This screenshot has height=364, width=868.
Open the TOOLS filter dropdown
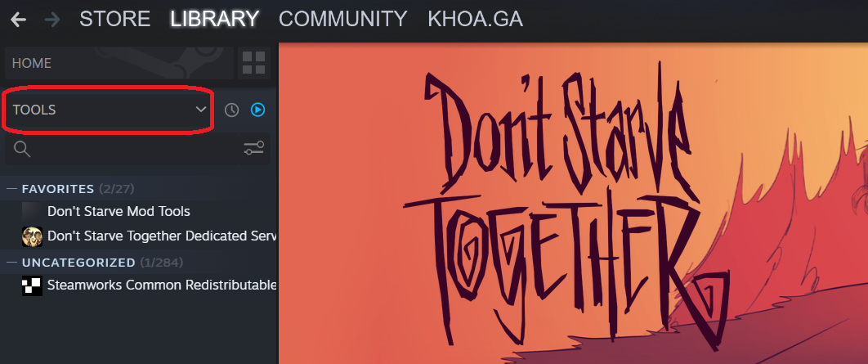(109, 110)
